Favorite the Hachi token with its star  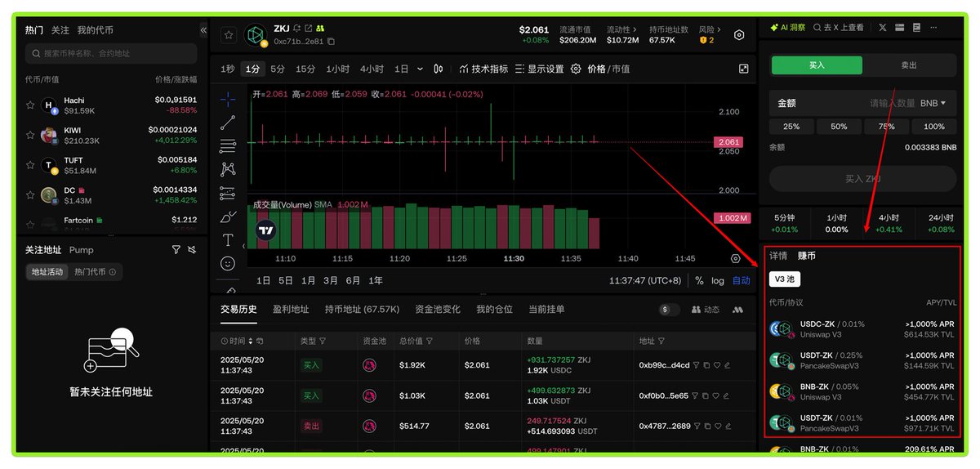tap(30, 105)
